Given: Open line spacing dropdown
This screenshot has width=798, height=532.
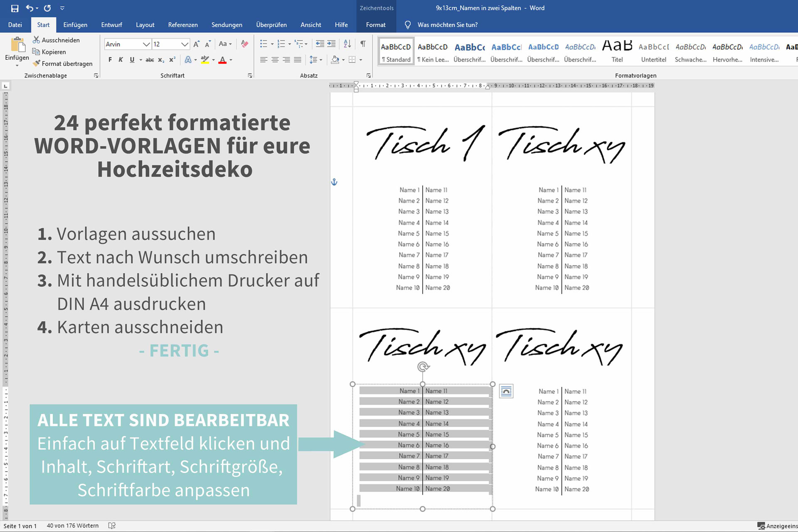Looking at the screenshot, I should pyautogui.click(x=316, y=60).
